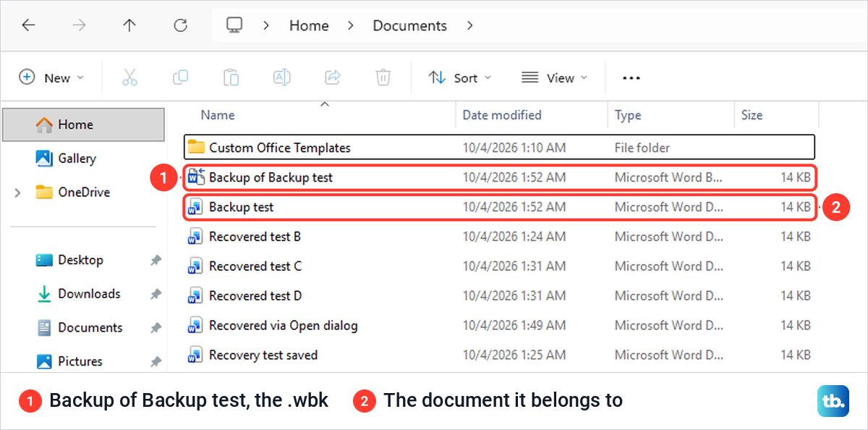Screen dimensions: 868x430
Task: Open Gallery in the navigation pane
Action: [66, 158]
